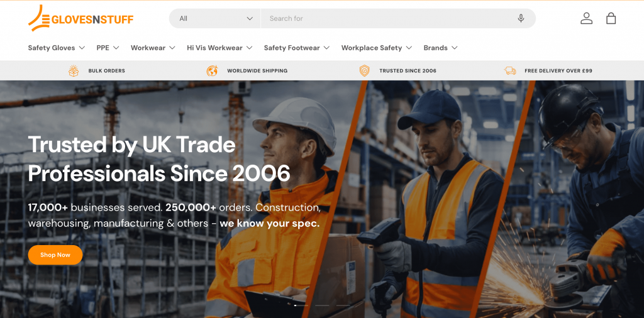Click the Trusted Since 2006 shield icon
Image resolution: width=644 pixels, height=318 pixels.
(x=364, y=70)
